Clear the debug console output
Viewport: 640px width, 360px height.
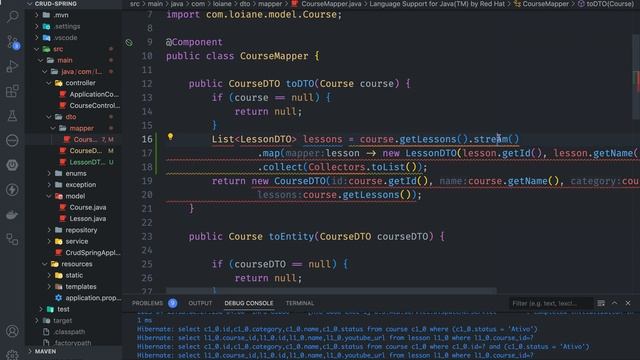[x=601, y=303]
